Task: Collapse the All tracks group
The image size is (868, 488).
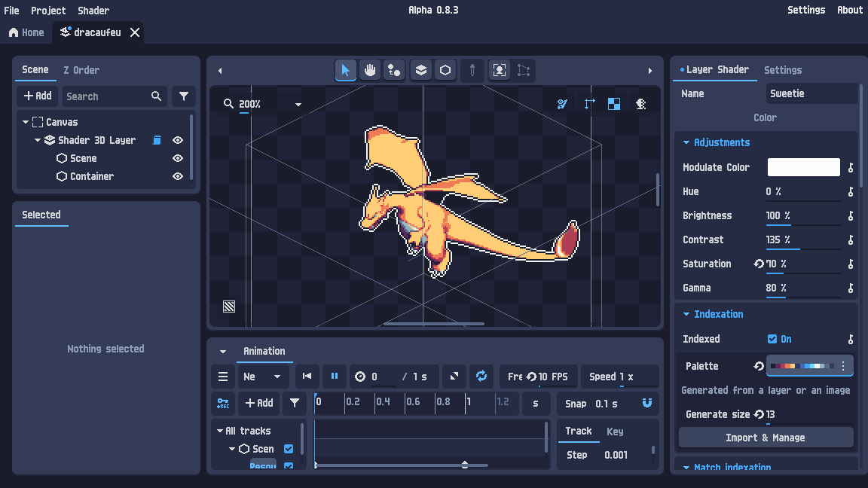Action: coord(220,431)
